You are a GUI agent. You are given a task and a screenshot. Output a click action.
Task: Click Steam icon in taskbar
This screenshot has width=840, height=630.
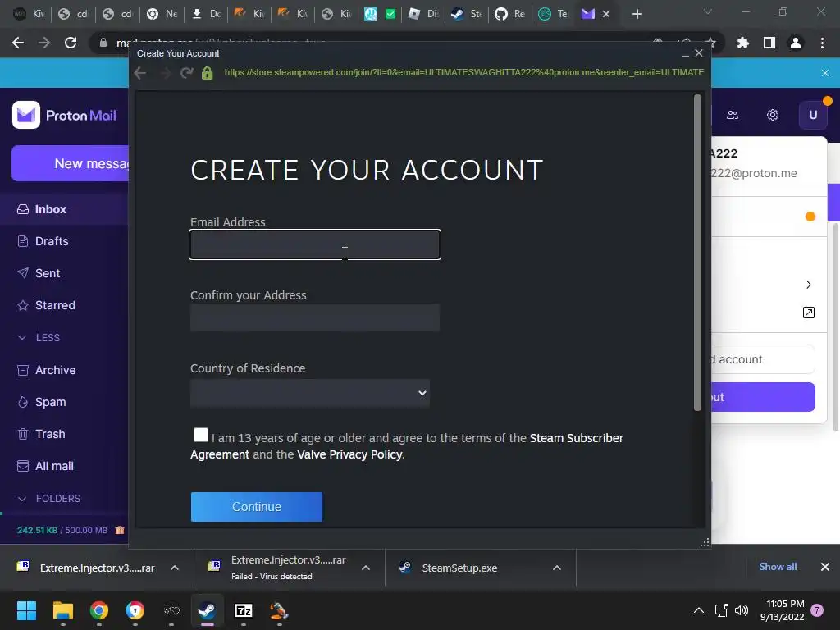tap(208, 610)
